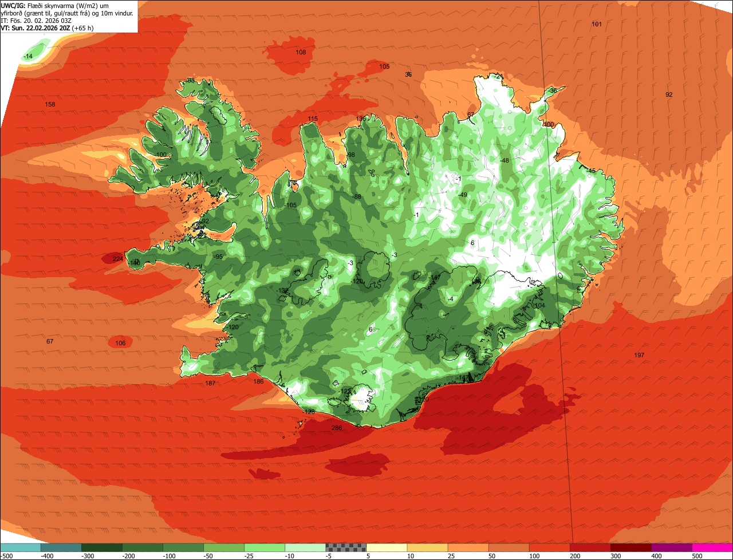Screen dimensions: 733x560
Task: Click the value 105 on the map
Action: coord(384,66)
